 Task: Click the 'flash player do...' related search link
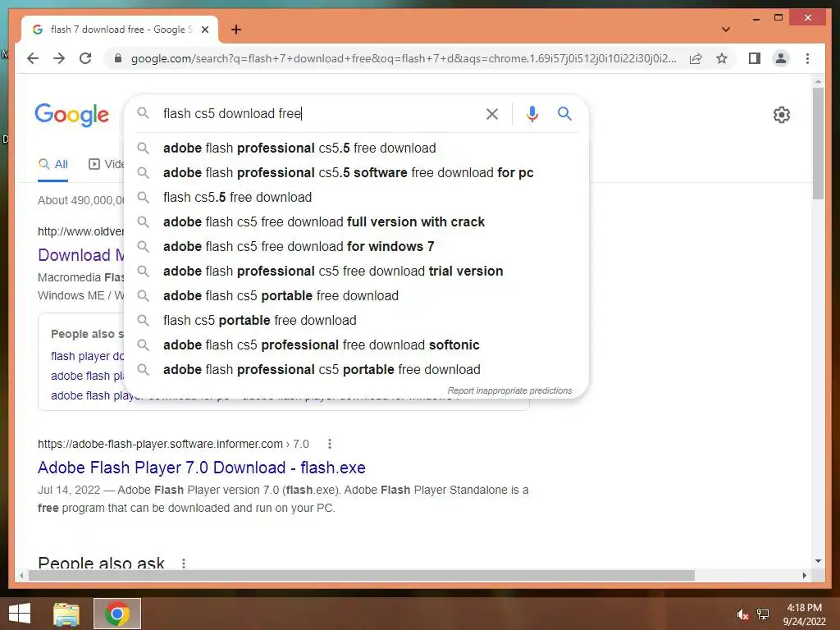pyautogui.click(x=87, y=356)
